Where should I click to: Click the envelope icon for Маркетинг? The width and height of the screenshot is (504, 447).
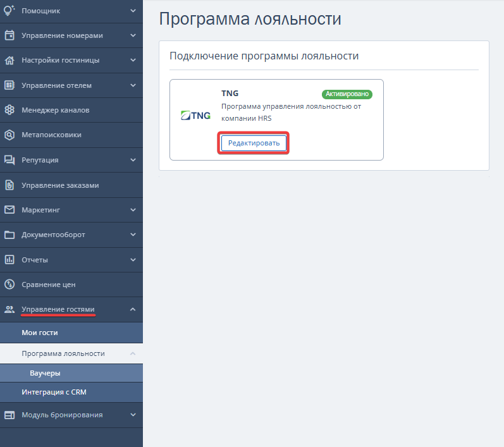click(x=9, y=210)
